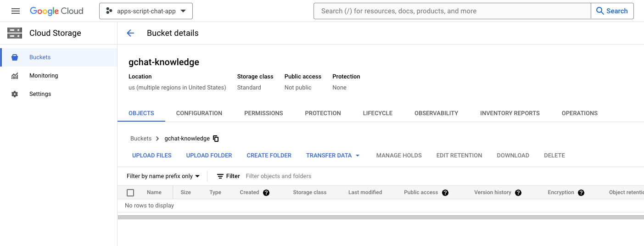Screen dimensions: 644x246
Task: Click the Create Folder button
Action: click(269, 156)
